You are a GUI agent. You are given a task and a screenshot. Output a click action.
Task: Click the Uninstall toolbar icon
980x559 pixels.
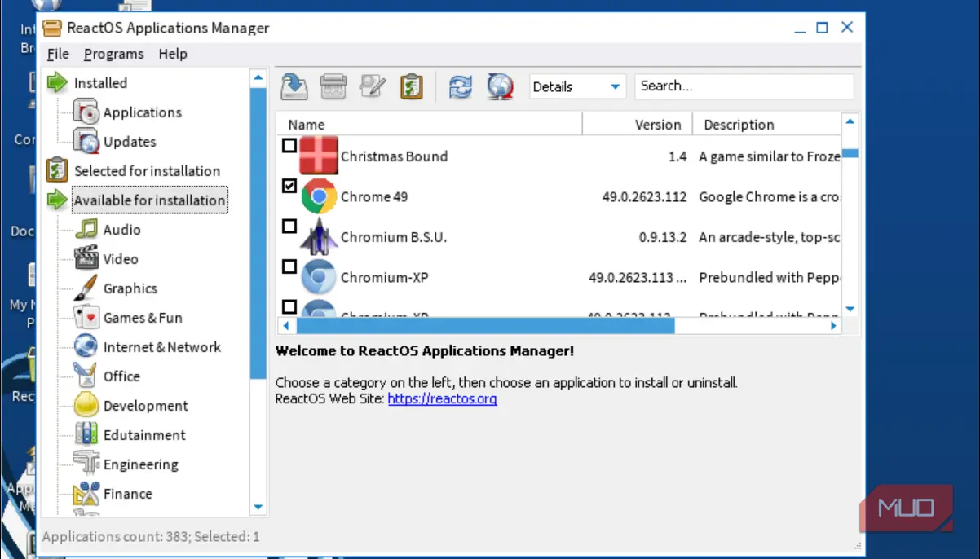click(333, 86)
